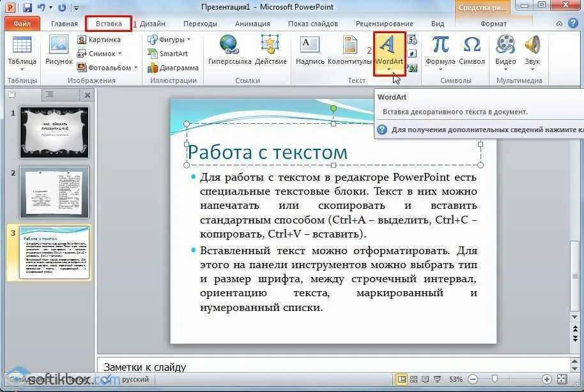Open PowerPoint help question mark

tap(573, 24)
